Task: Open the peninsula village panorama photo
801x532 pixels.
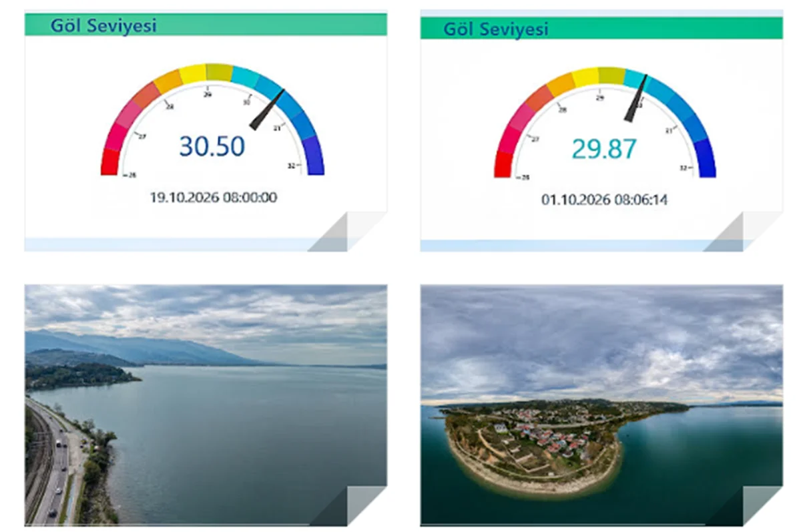Action: tap(601, 405)
